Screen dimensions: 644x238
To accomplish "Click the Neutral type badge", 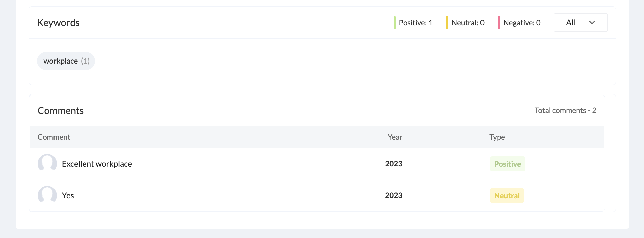I will 507,196.
